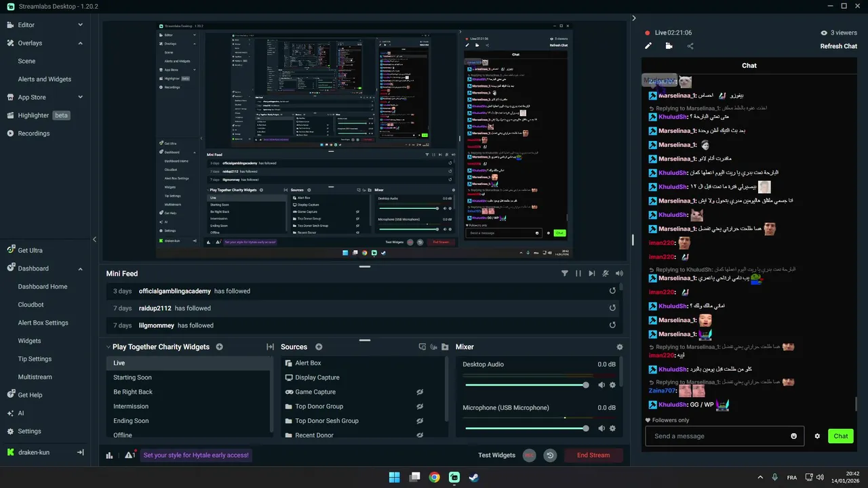Select the Ending Soon scene
This screenshot has width=868, height=488.
coord(189,421)
